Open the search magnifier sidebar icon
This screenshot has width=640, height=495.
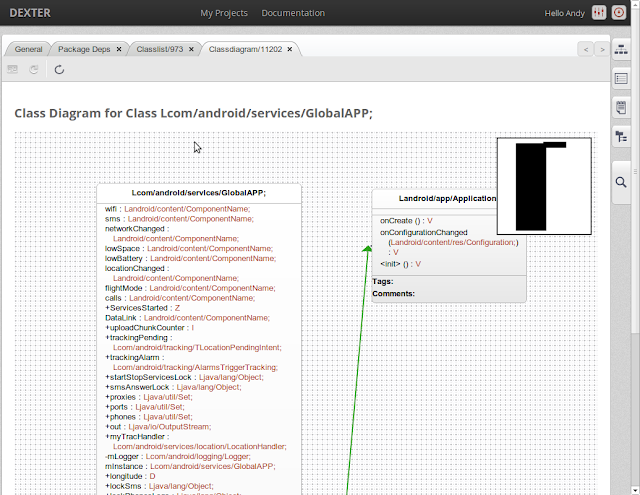[621, 182]
